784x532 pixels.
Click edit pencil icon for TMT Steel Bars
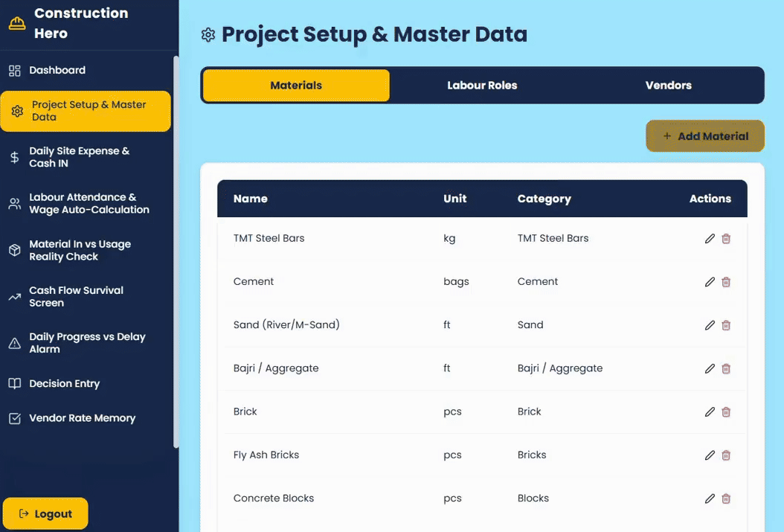(x=710, y=239)
